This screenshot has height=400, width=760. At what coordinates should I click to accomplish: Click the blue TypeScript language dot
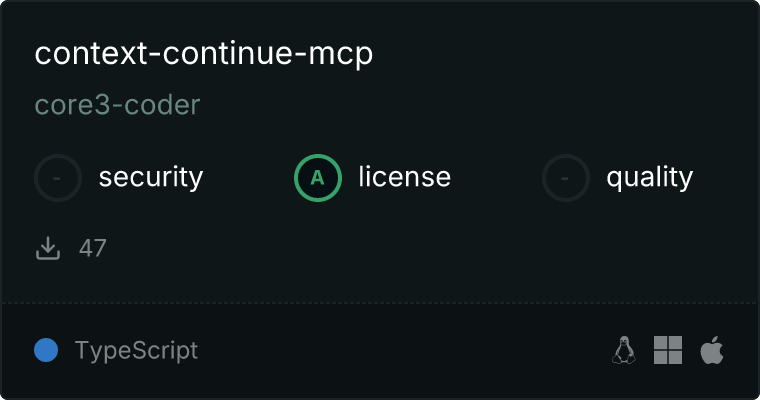pos(46,350)
